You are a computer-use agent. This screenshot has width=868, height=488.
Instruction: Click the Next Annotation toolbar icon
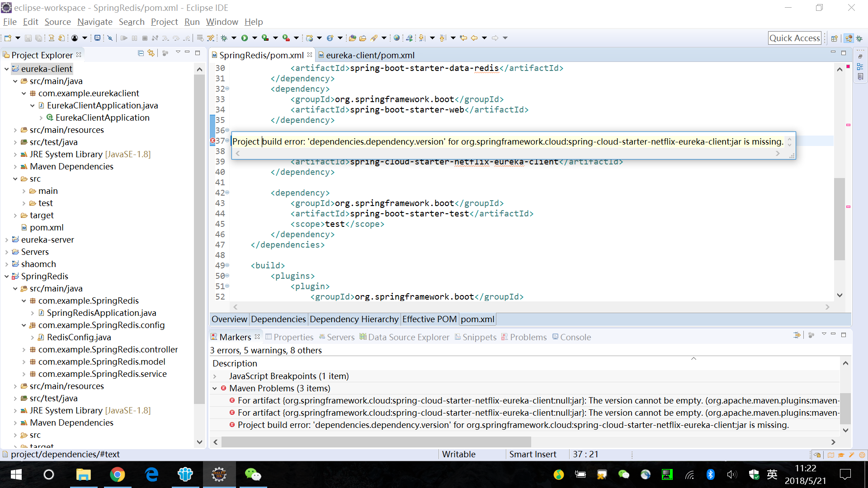[422, 38]
